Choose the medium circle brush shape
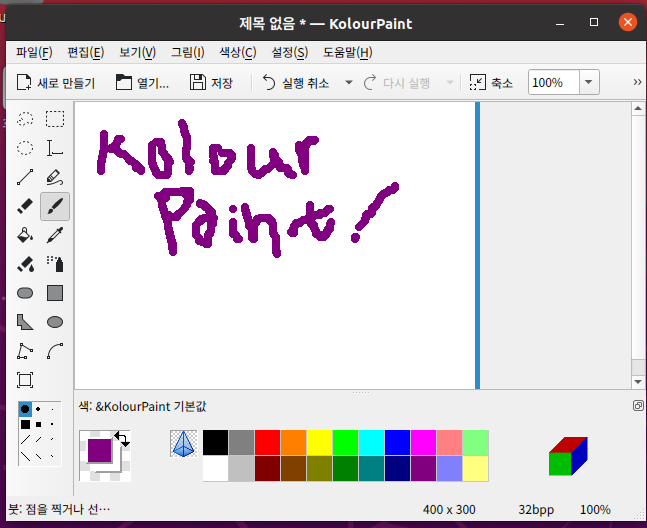The width and height of the screenshot is (647, 528). point(38,409)
